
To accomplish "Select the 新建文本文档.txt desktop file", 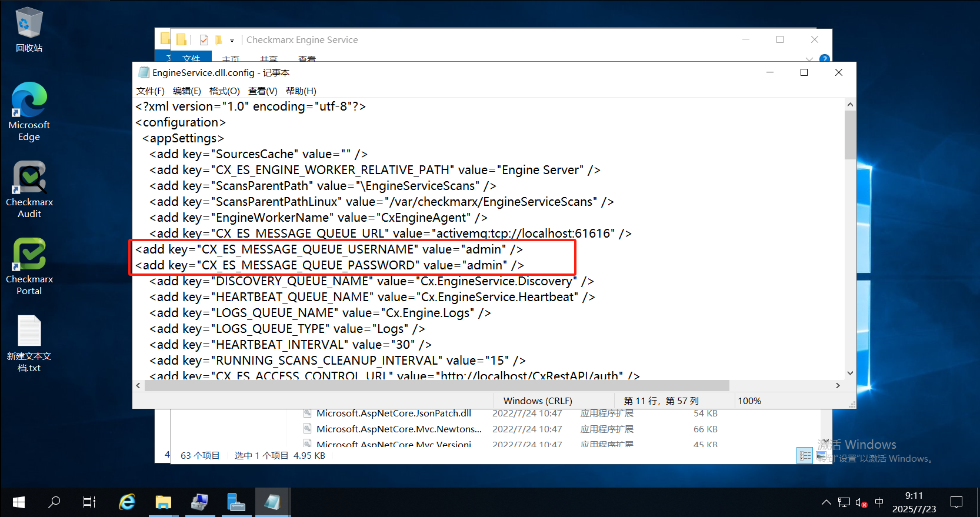I will (x=29, y=343).
